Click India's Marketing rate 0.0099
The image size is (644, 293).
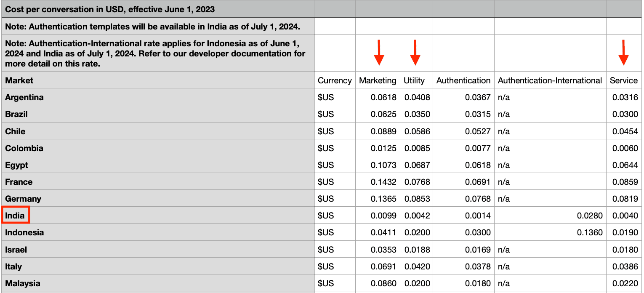point(383,216)
